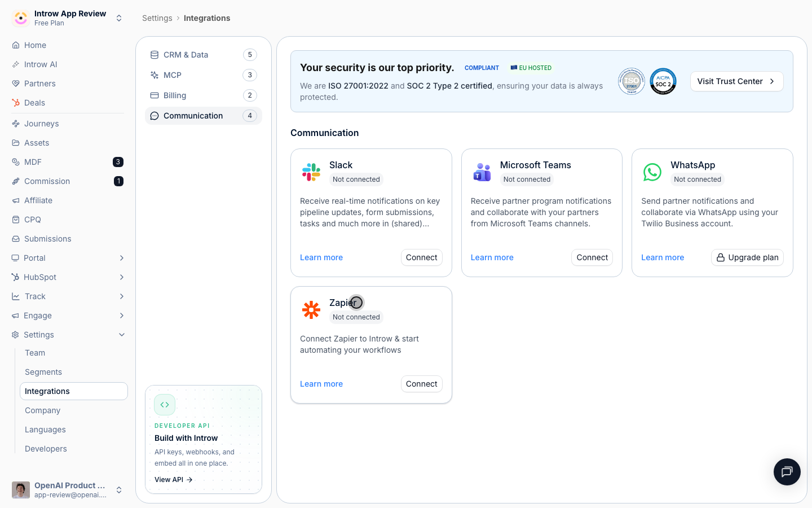The image size is (812, 508).
Task: Open the MDF badge showing 3
Action: click(x=118, y=162)
